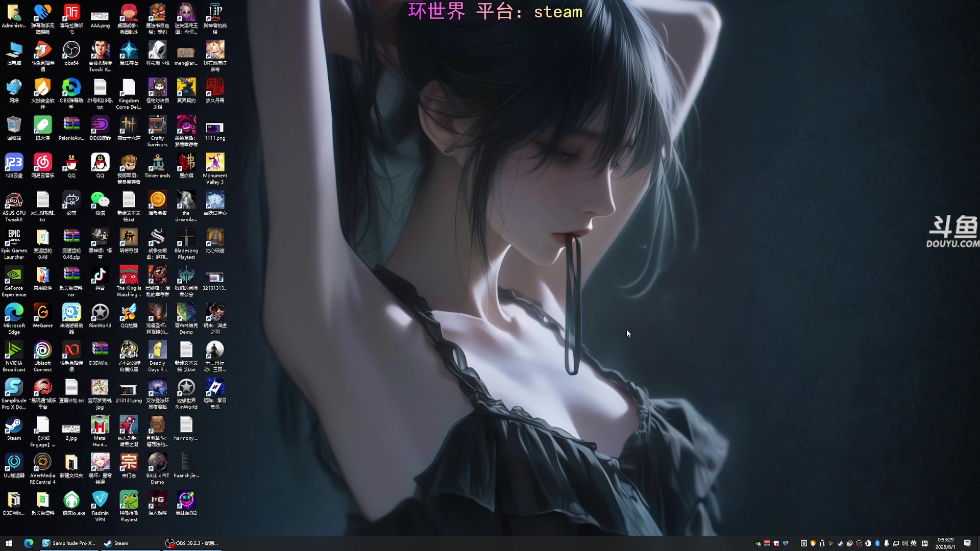Open Administrator user folder

tap(14, 16)
